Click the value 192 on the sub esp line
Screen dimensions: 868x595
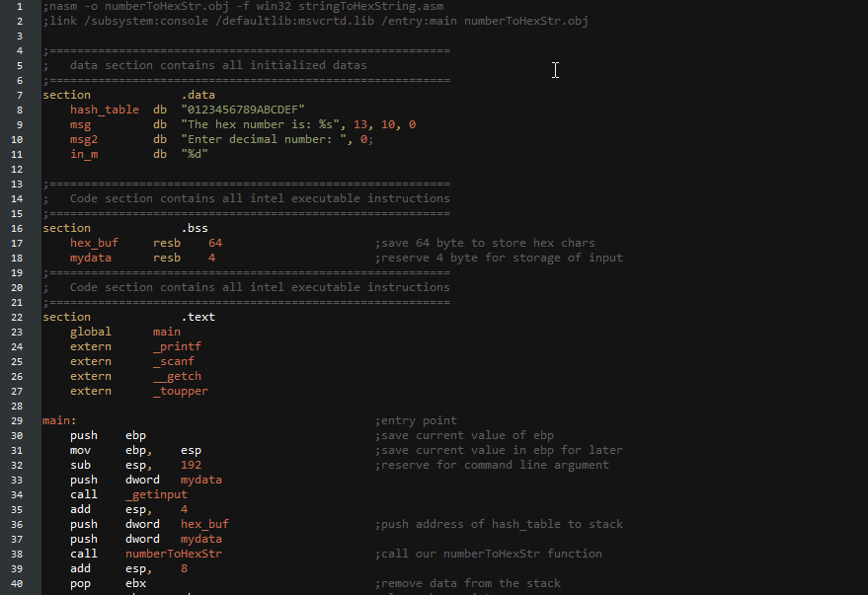tap(191, 465)
